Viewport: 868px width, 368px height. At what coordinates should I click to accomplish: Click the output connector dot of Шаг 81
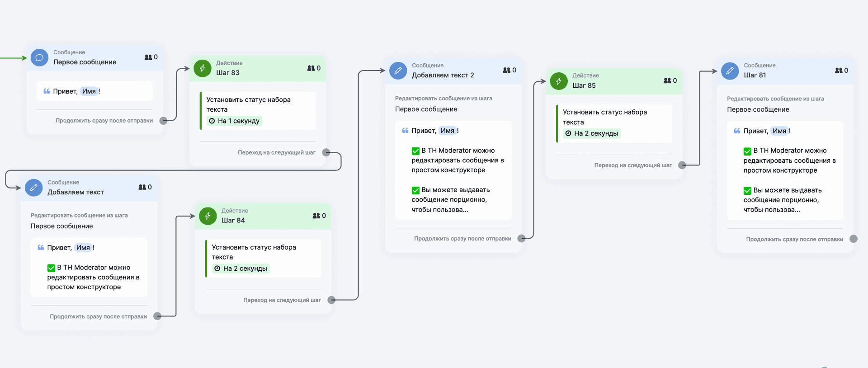[x=853, y=239]
